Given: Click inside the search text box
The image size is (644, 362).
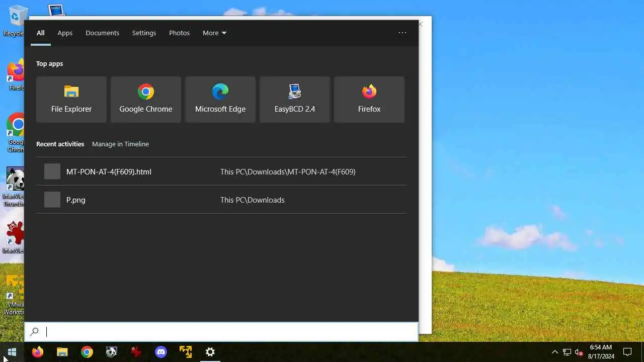Looking at the screenshot, I should (x=221, y=332).
